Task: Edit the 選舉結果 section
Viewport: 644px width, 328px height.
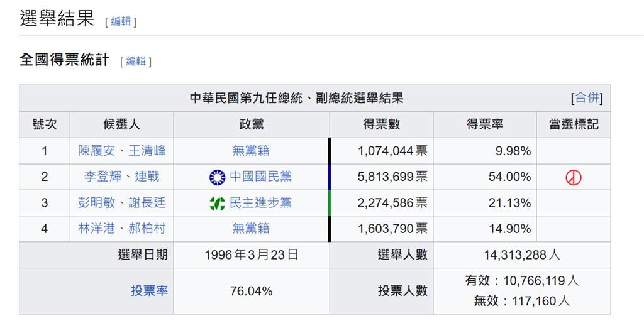Action: [x=121, y=21]
